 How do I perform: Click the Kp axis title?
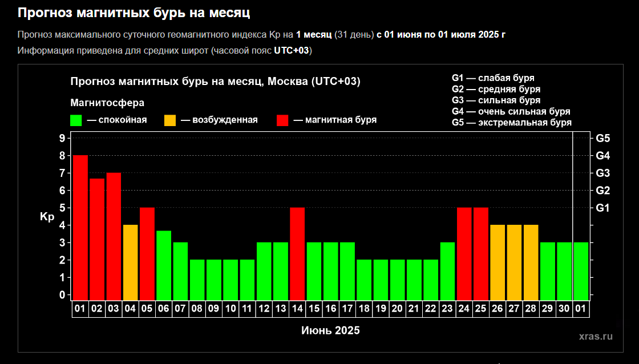coord(47,217)
